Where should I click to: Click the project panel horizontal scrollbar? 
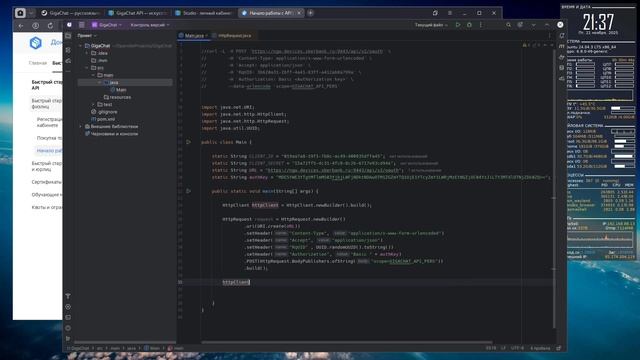pyautogui.click(x=124, y=342)
